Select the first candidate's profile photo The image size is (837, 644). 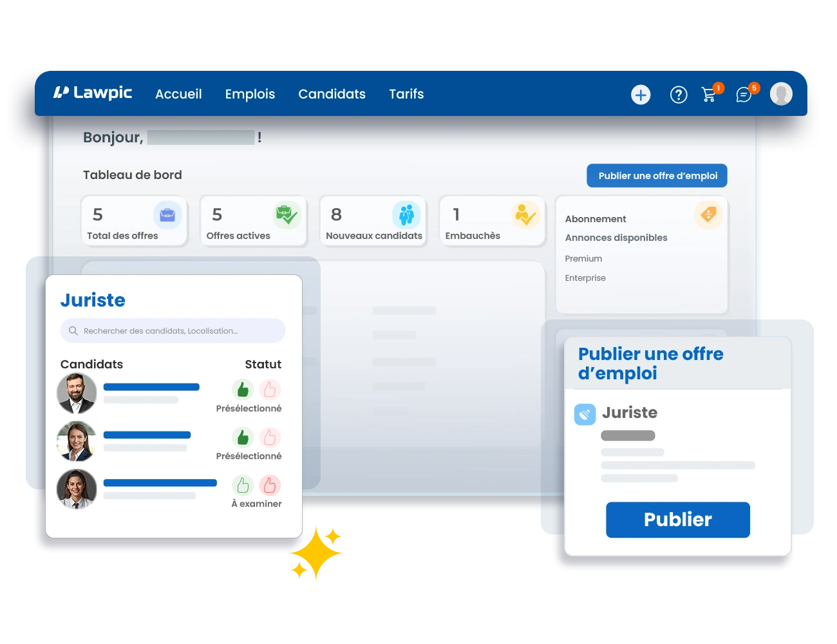77,393
